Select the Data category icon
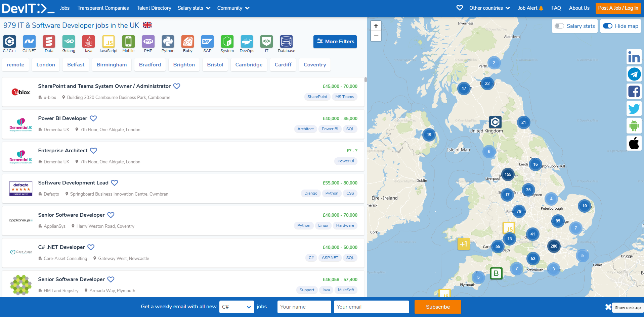The width and height of the screenshot is (644, 317). pyautogui.click(x=49, y=42)
